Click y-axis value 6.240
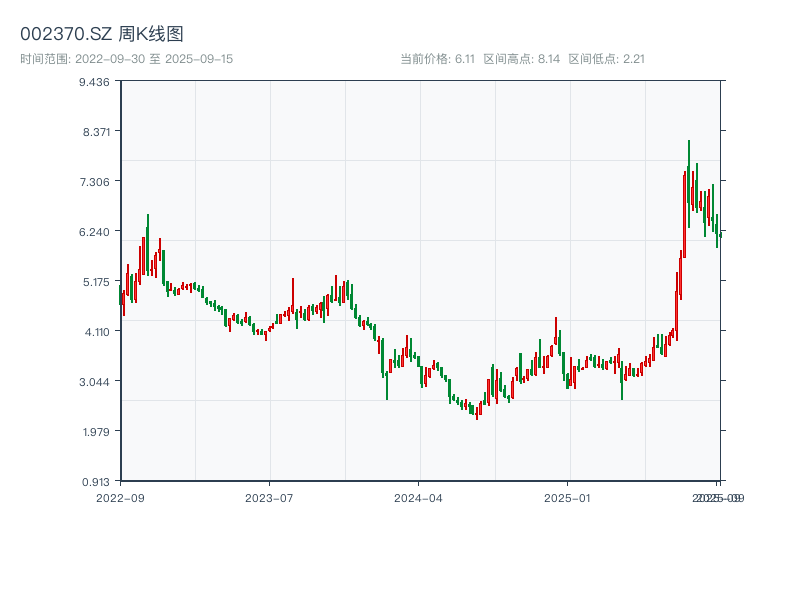This screenshot has height=600, width=800. point(94,232)
